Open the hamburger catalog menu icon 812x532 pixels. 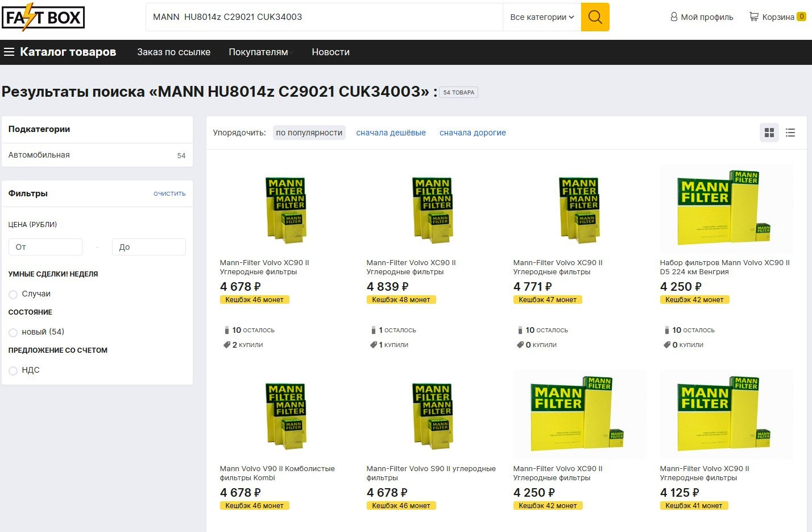point(9,52)
